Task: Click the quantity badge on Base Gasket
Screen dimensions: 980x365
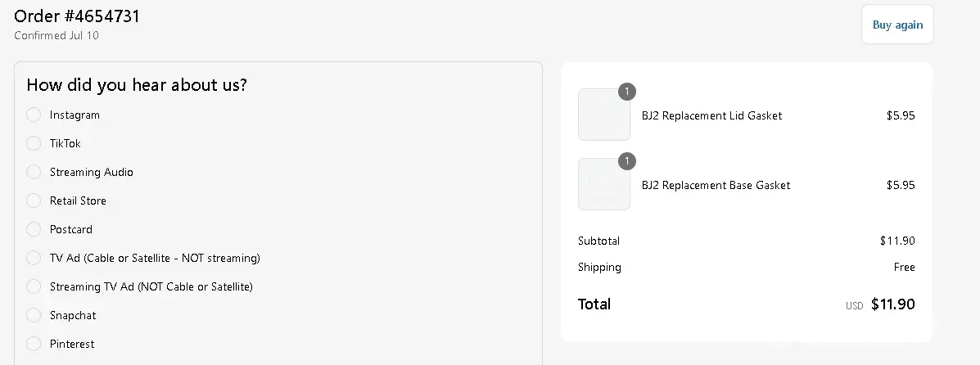Action: click(x=627, y=161)
